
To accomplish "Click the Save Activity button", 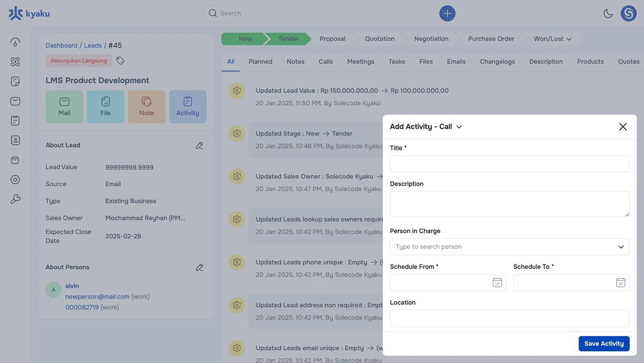I will (x=604, y=343).
